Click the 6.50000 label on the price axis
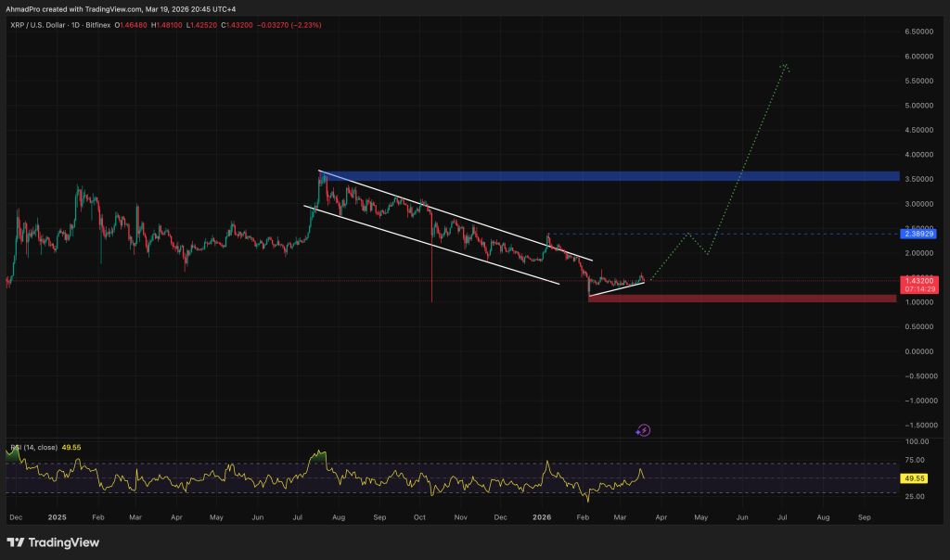Viewport: 950px width, 560px height. [918, 32]
